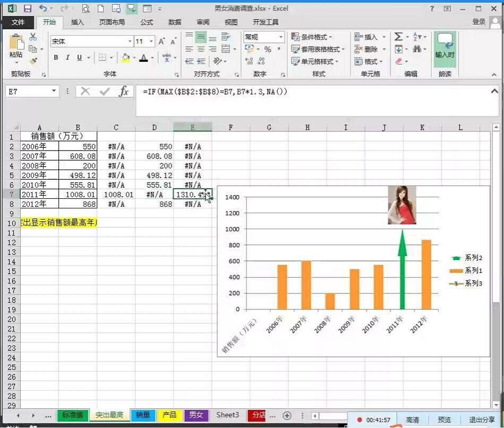Viewport: 504px width, 428px height.
Task: Open the font name dropdown
Action: coord(130,41)
